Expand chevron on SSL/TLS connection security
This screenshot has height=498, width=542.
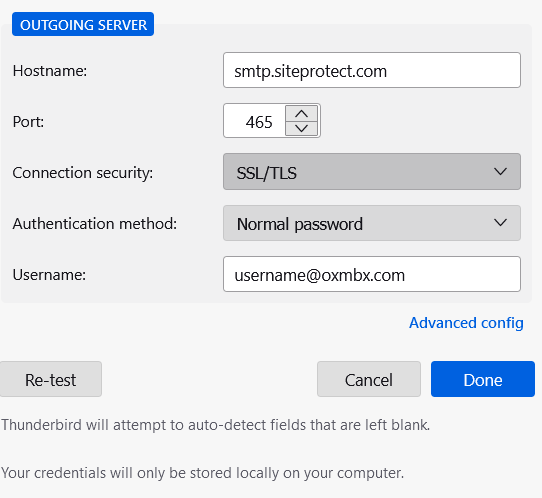tap(500, 172)
